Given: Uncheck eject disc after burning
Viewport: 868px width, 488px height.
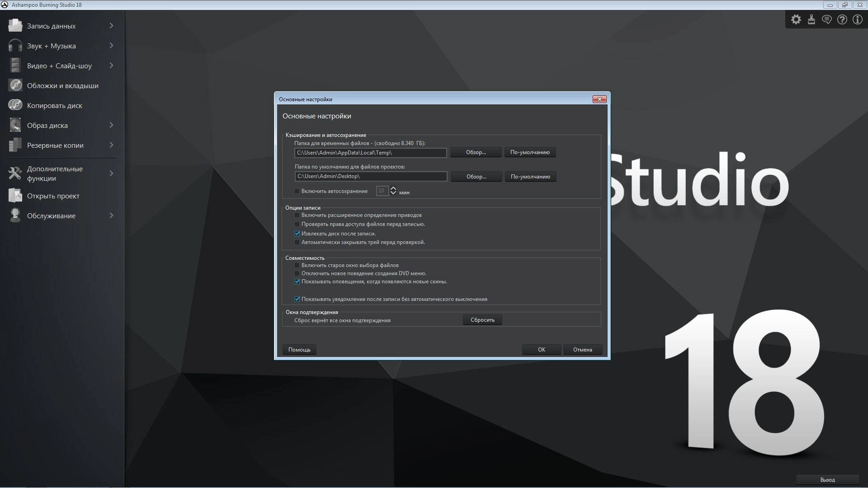Looking at the screenshot, I should [x=297, y=234].
